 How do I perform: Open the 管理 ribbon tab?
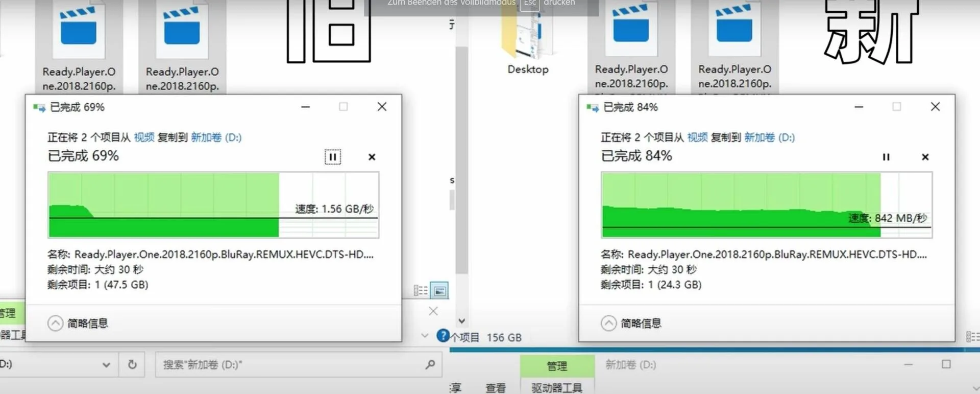tap(557, 366)
